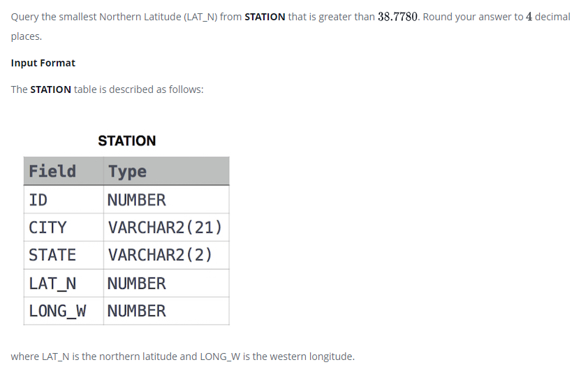Screen dimensions: 588x374
Task: Select the LONG_W field cell
Action: (64, 311)
